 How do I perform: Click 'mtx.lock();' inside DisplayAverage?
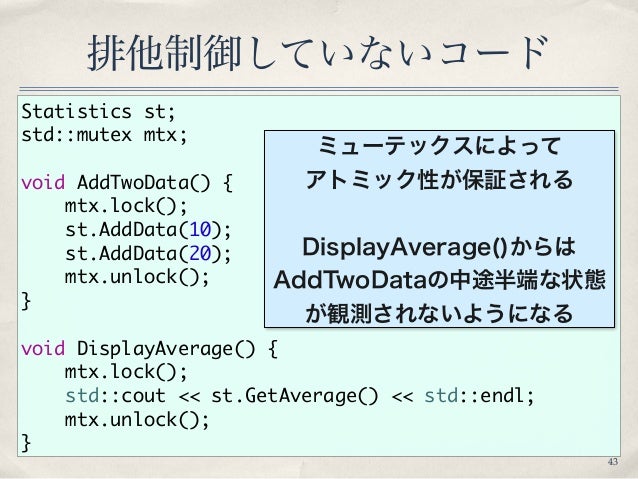[126, 372]
